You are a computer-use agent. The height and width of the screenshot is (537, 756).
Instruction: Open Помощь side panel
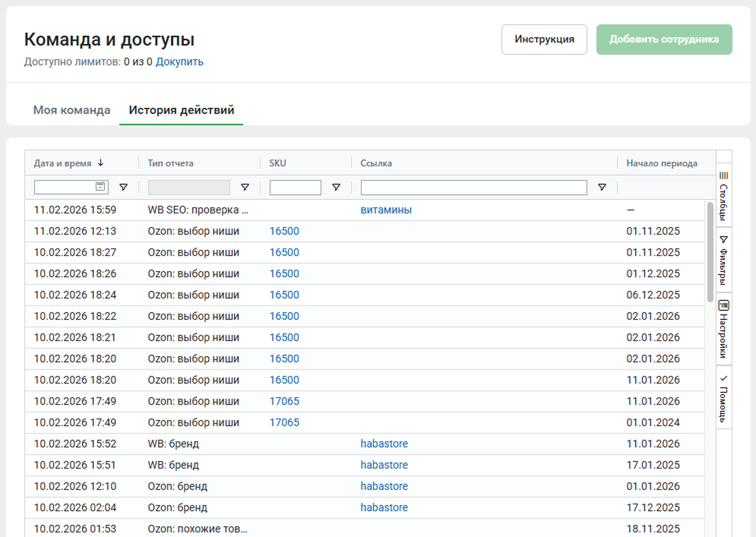tap(724, 398)
